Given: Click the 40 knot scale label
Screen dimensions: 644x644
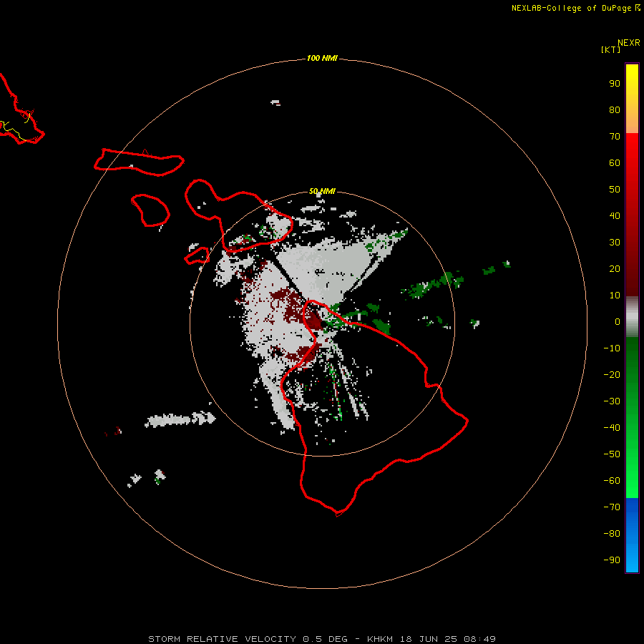Looking at the screenshot, I should tap(615, 216).
